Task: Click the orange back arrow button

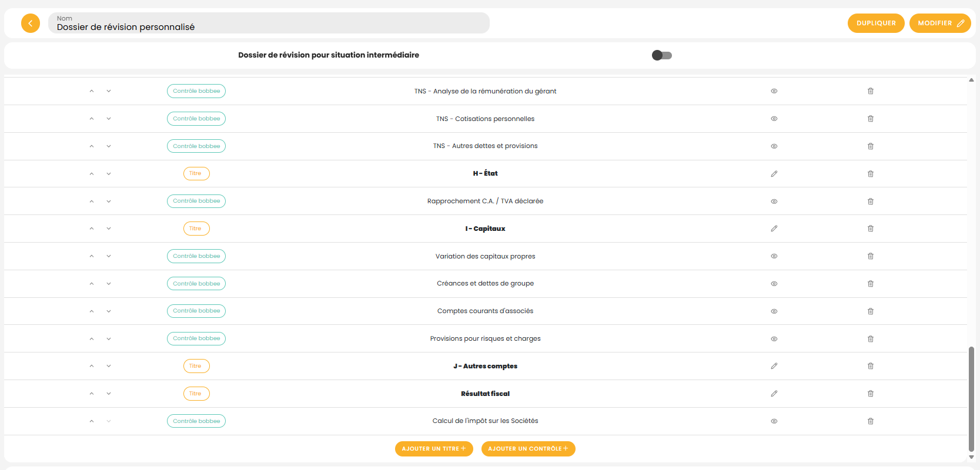Action: (31, 23)
